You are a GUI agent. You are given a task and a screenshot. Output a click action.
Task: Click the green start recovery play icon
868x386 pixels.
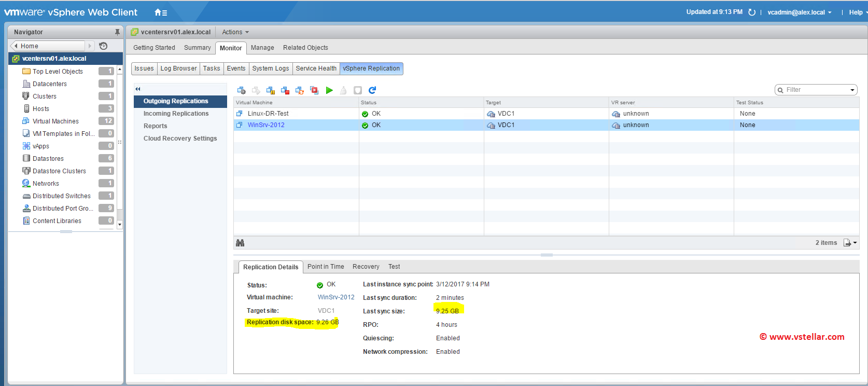click(x=329, y=90)
